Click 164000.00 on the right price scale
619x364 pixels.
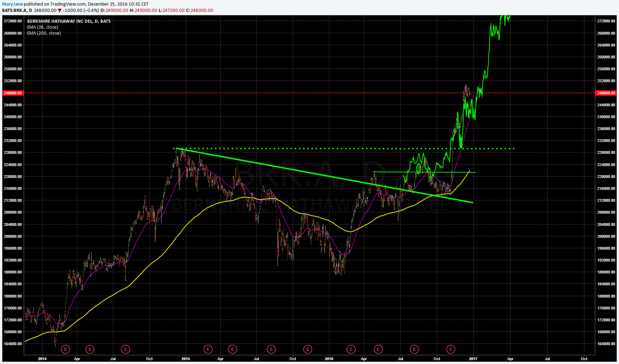[x=606, y=344]
